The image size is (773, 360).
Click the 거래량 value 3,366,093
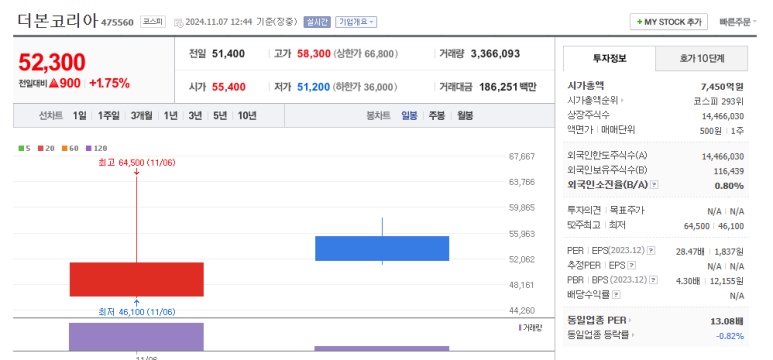495,54
